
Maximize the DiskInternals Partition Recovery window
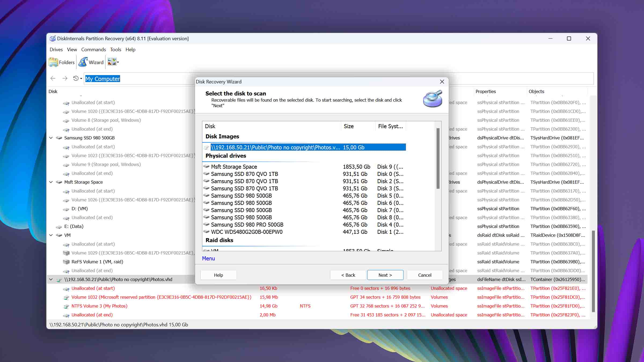tap(569, 39)
